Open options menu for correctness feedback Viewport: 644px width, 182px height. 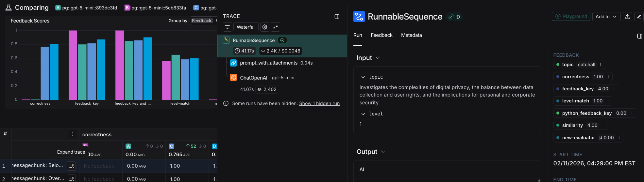coord(608,77)
